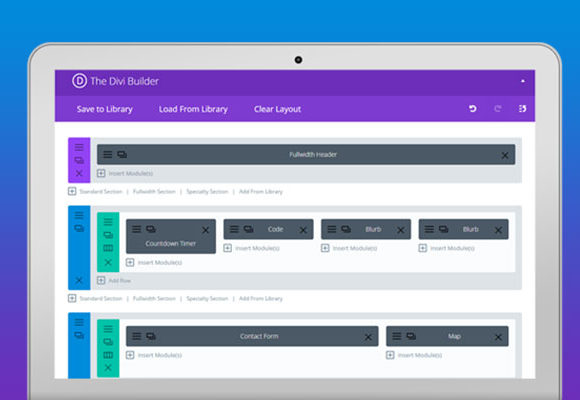This screenshot has height=400, width=580.
Task: Open settings of the Blurb module next to Code
Action: click(x=332, y=229)
